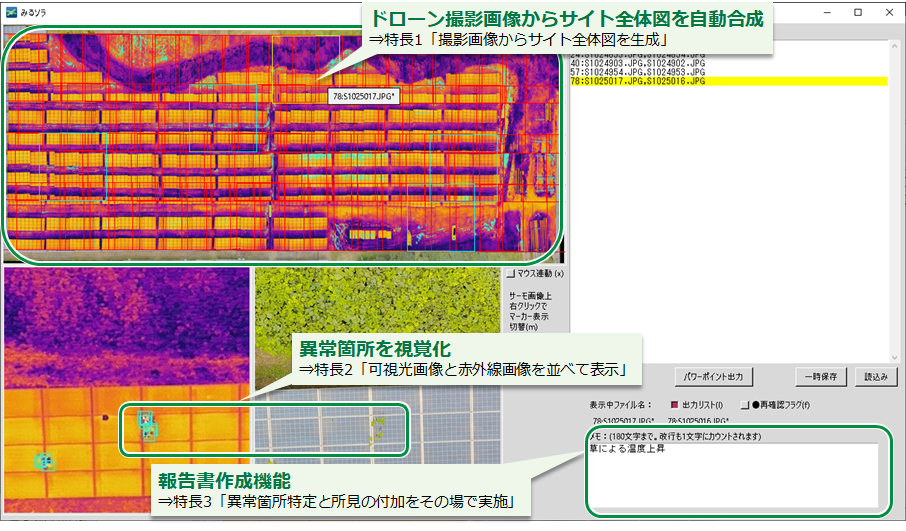Click the 78:S1025017.JPG* label on the overview map
The height and width of the screenshot is (531, 906).
(x=363, y=96)
